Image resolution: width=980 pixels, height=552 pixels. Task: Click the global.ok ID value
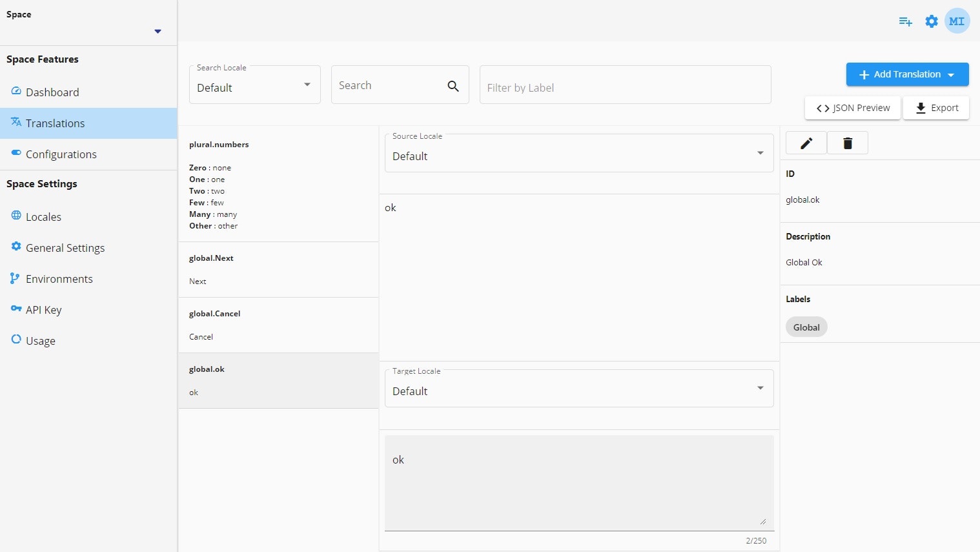tap(802, 200)
